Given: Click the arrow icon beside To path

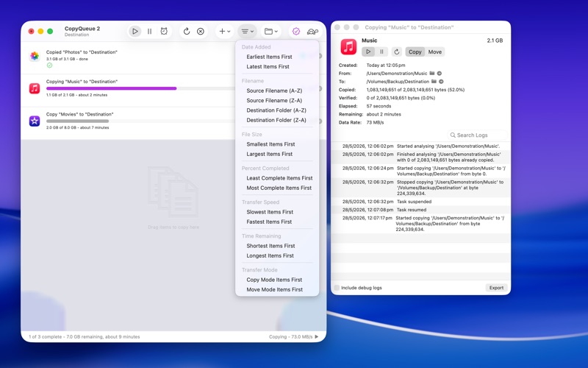Looking at the screenshot, I should (441, 82).
